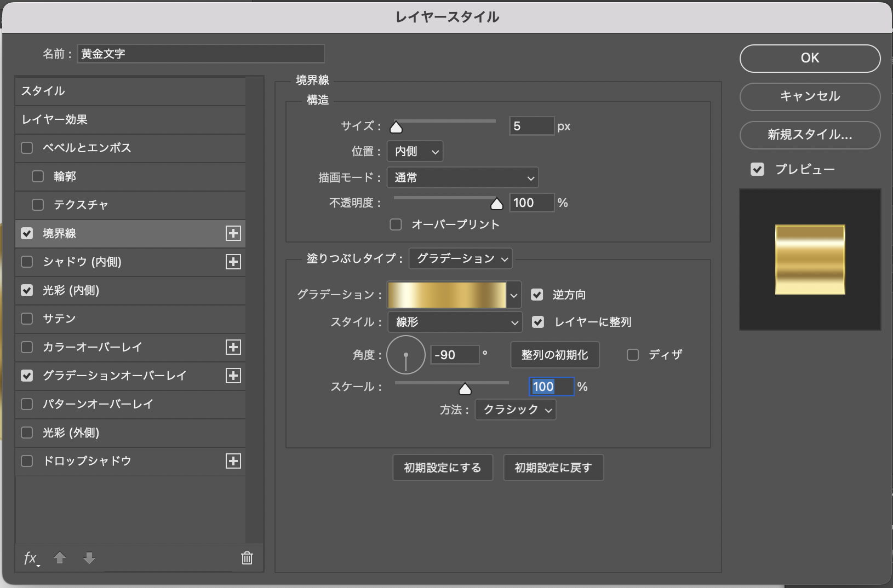Enable the ディザ checkbox
Screen dimensions: 893x588
click(x=633, y=355)
